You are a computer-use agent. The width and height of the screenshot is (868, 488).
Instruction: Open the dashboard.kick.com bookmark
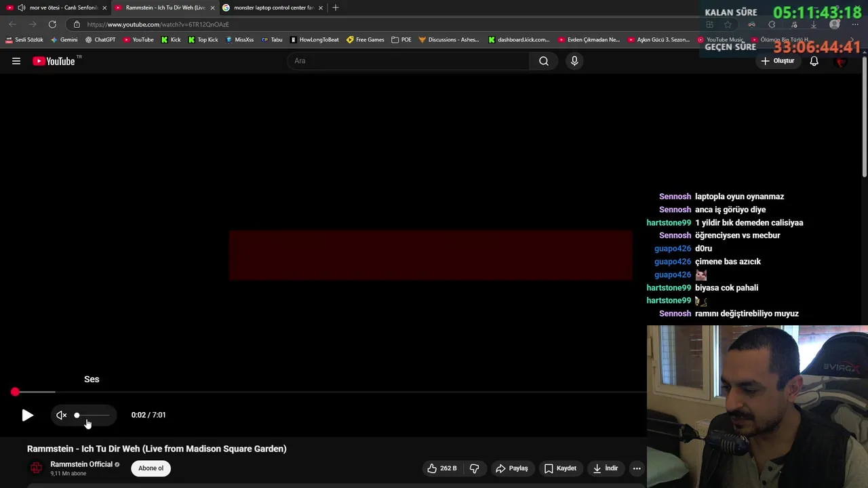pos(519,39)
